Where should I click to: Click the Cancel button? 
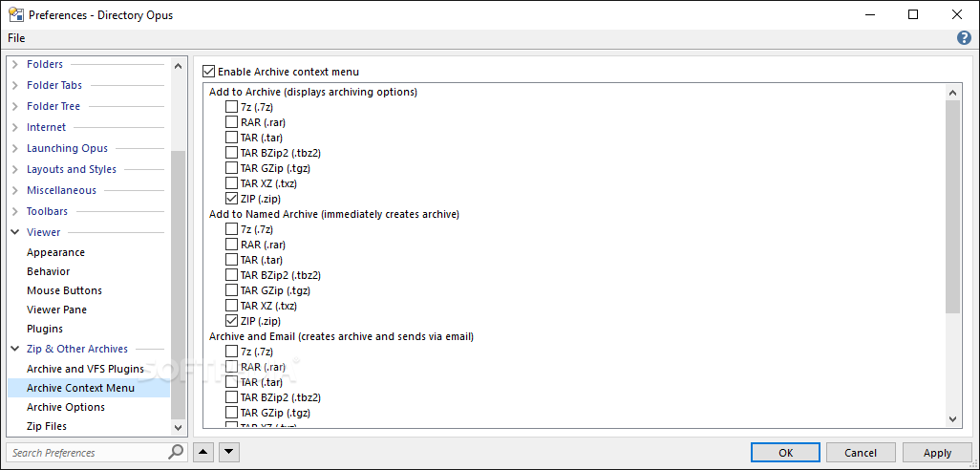point(861,453)
